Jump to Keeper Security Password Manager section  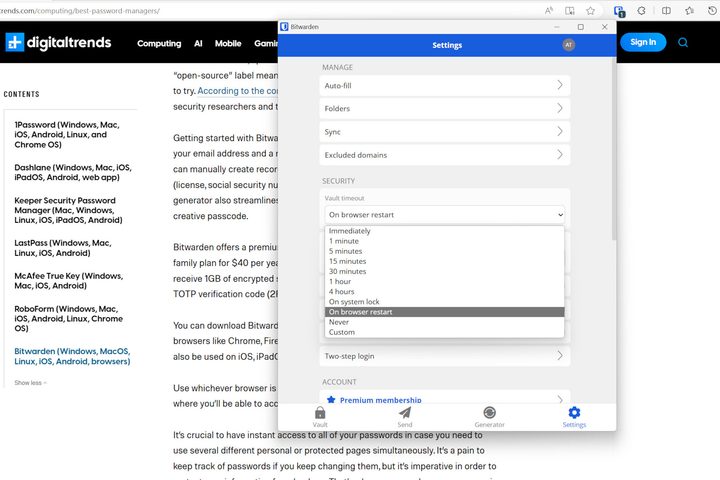pyautogui.click(x=68, y=210)
